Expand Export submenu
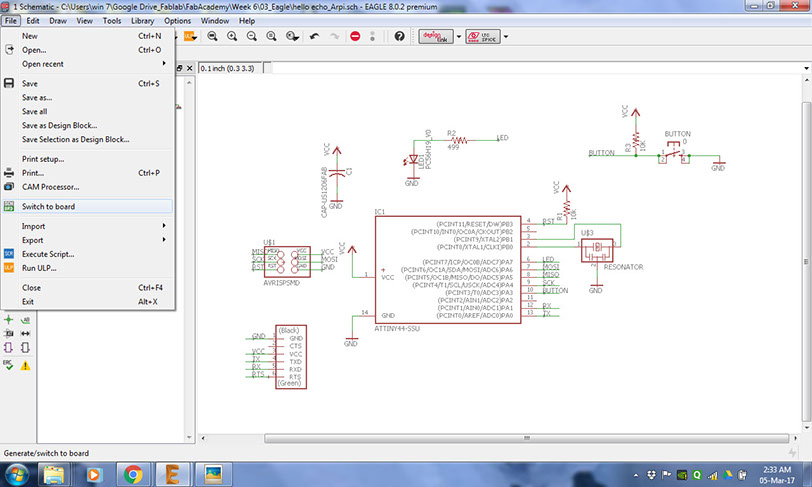Viewport: 812px width, 487px height. [88, 240]
